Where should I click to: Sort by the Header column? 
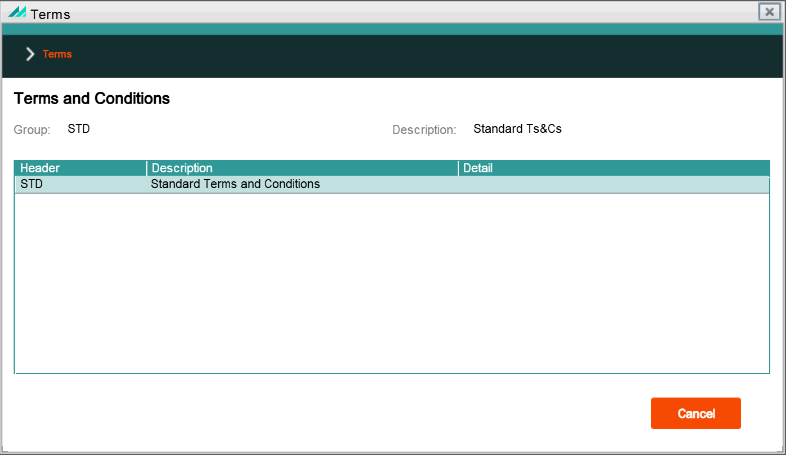point(80,168)
